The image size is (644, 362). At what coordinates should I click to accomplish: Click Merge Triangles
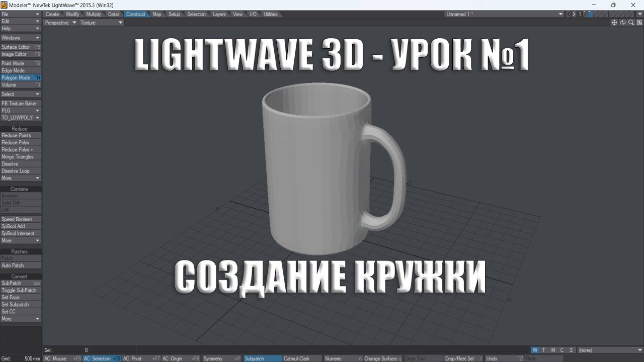pyautogui.click(x=21, y=156)
